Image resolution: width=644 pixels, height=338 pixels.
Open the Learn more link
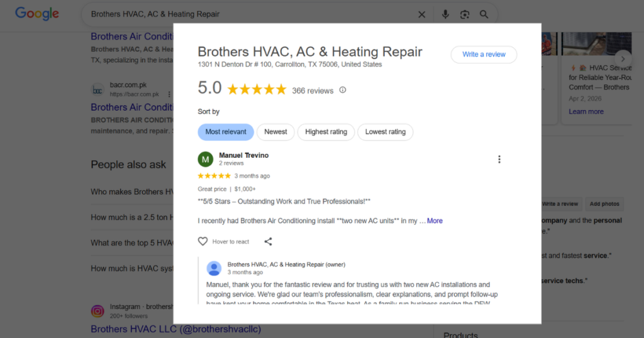click(x=586, y=112)
